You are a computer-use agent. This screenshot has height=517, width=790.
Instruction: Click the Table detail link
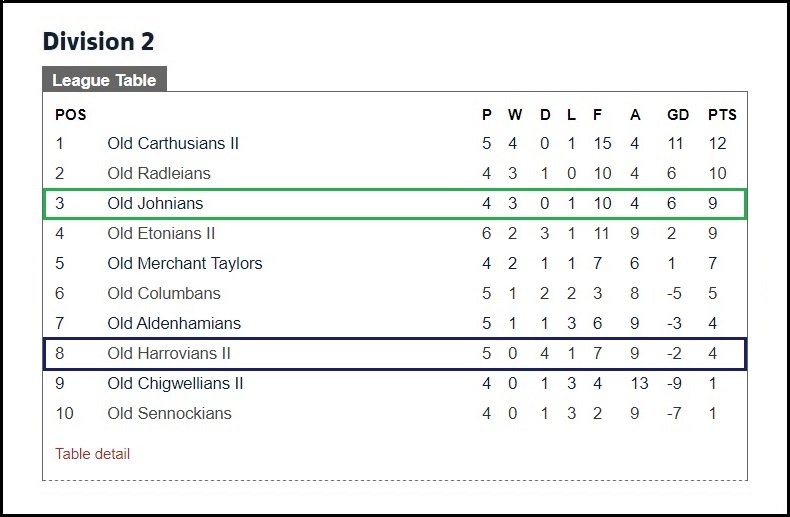93,454
